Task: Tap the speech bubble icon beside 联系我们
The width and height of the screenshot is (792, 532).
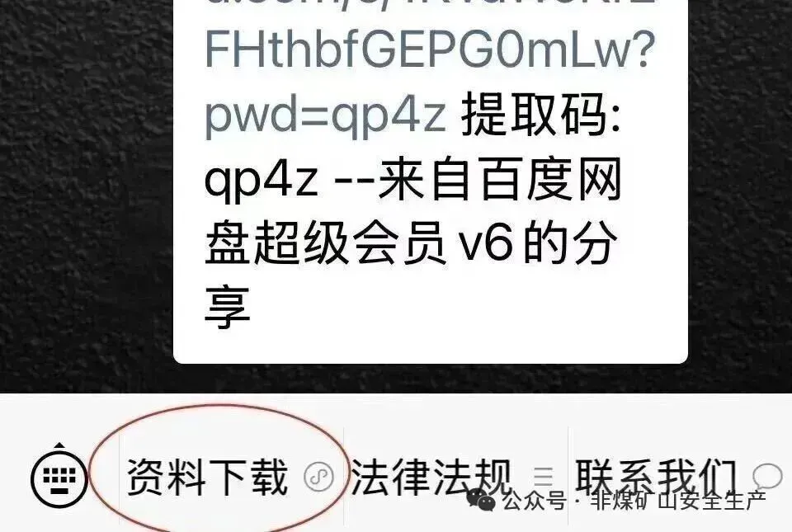Action: click(x=767, y=477)
